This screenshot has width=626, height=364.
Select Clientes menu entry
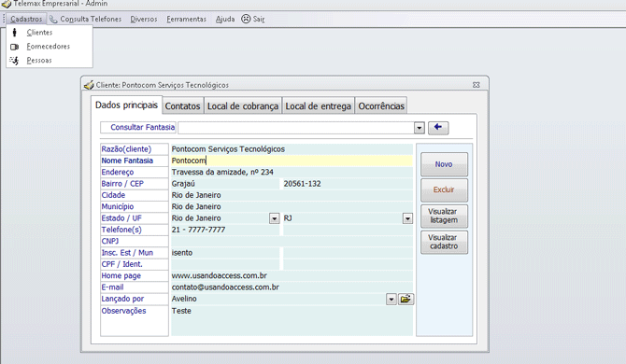point(50,33)
